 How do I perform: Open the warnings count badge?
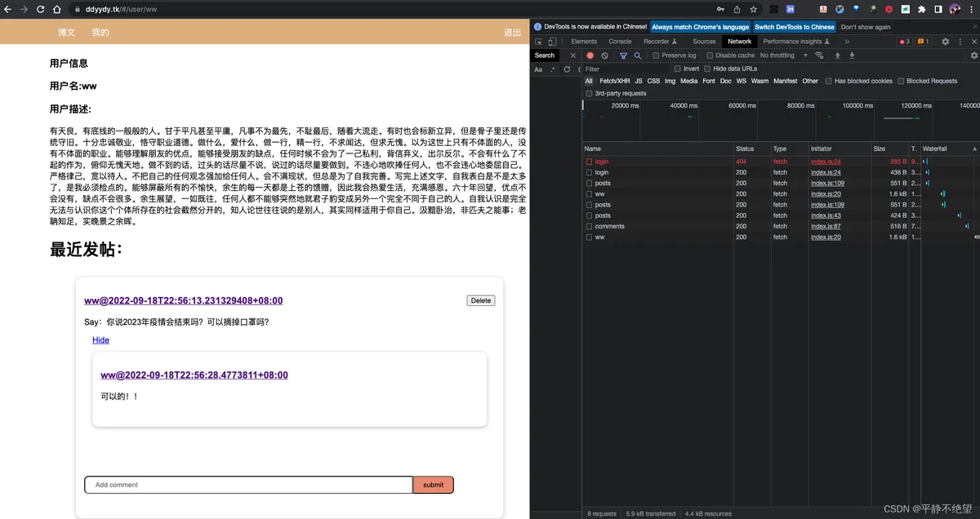[923, 42]
